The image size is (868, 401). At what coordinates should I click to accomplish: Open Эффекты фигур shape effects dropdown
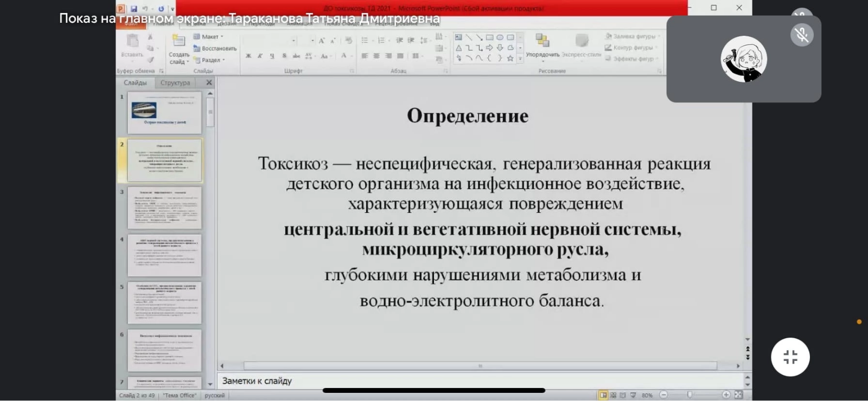632,59
